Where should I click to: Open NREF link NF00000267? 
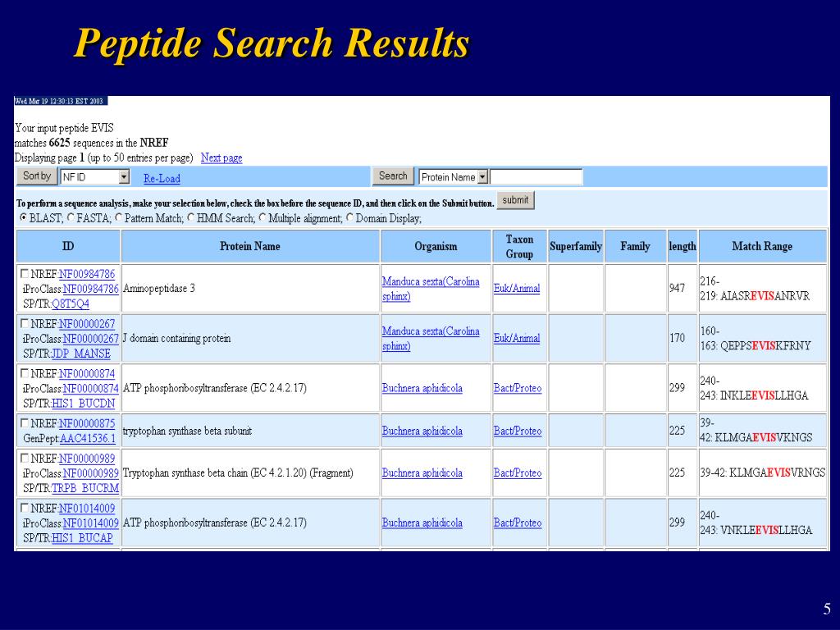pos(87,324)
